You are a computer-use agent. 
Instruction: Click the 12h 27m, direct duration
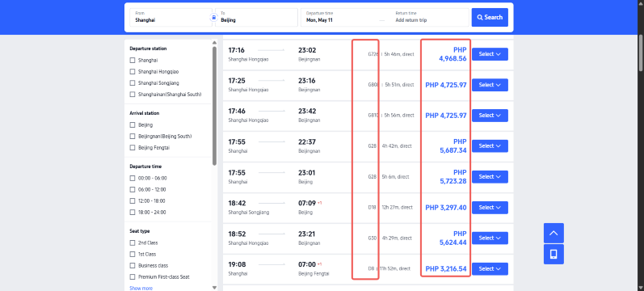point(398,208)
